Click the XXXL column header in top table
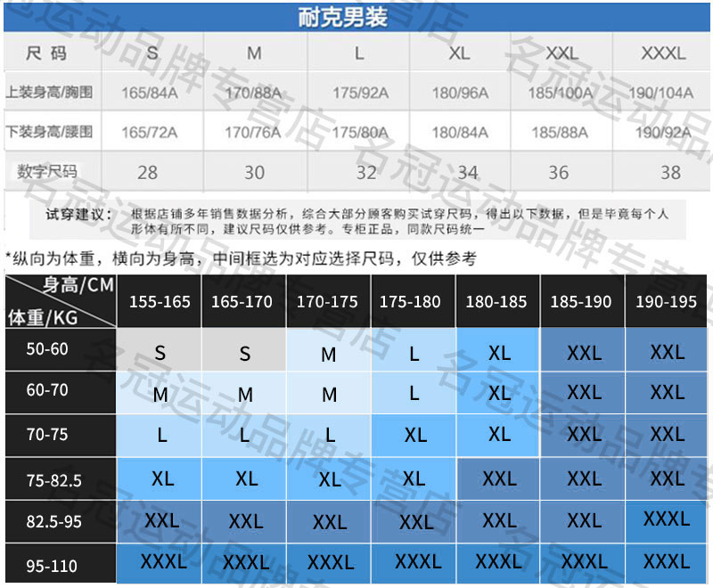This screenshot has height=588, width=713. (x=663, y=53)
